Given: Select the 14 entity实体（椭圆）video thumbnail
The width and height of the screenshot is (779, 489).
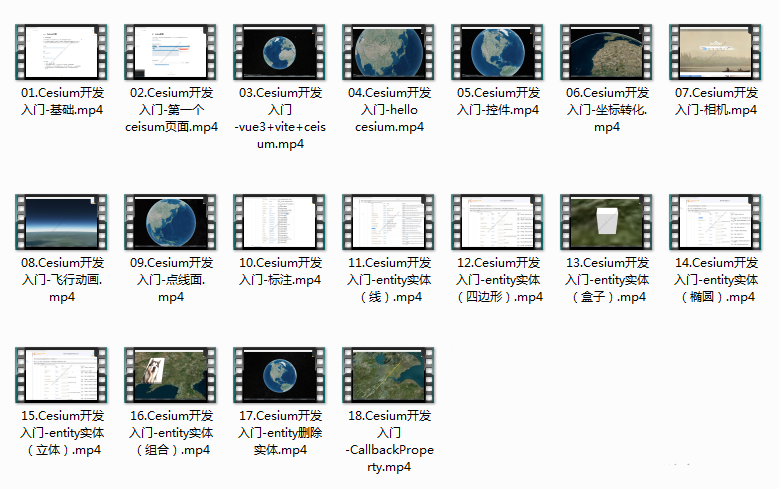Looking at the screenshot, I should (716, 222).
